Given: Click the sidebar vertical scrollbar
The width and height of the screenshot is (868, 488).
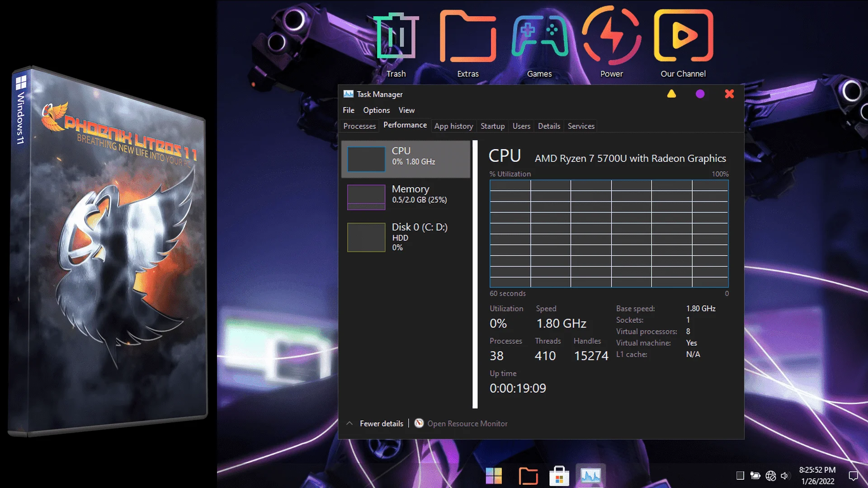Looking at the screenshot, I should [x=475, y=274].
